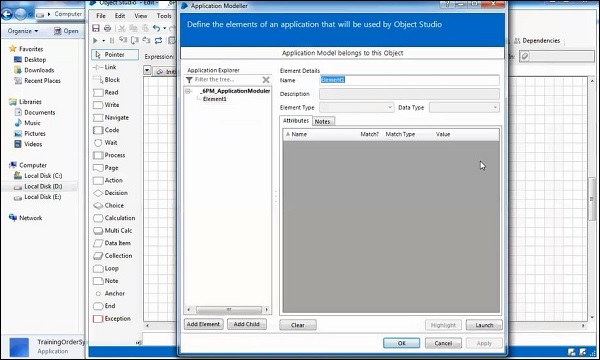Click the element Name input field
Viewport: 600px width, 360px height.
(x=409, y=80)
